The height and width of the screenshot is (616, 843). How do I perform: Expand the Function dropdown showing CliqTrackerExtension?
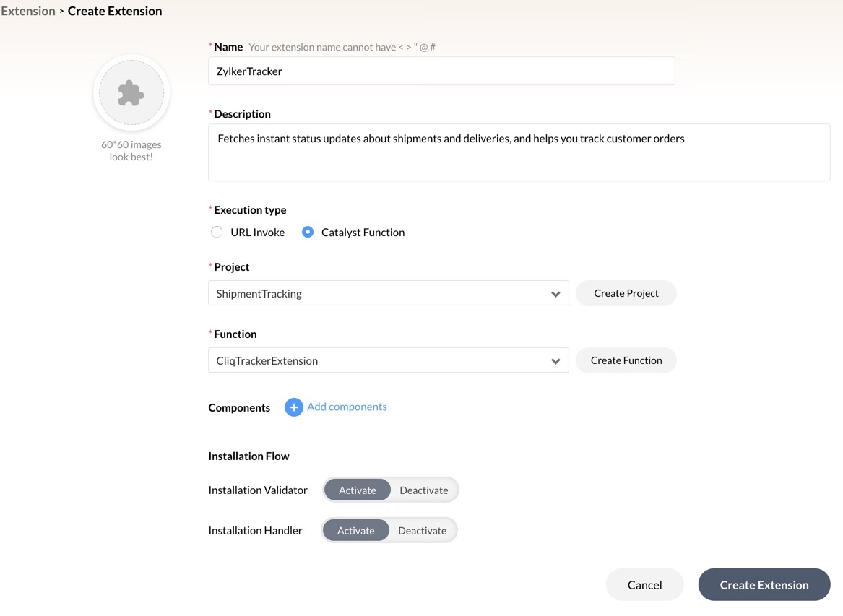coord(379,360)
